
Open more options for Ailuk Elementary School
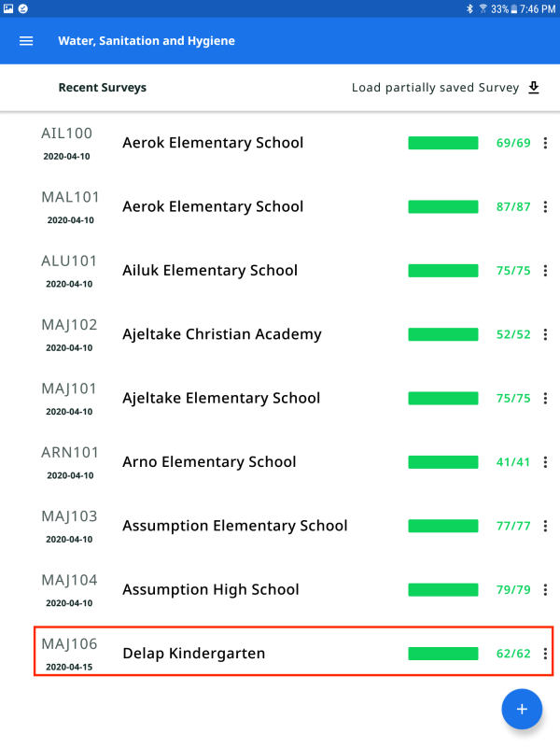[545, 271]
